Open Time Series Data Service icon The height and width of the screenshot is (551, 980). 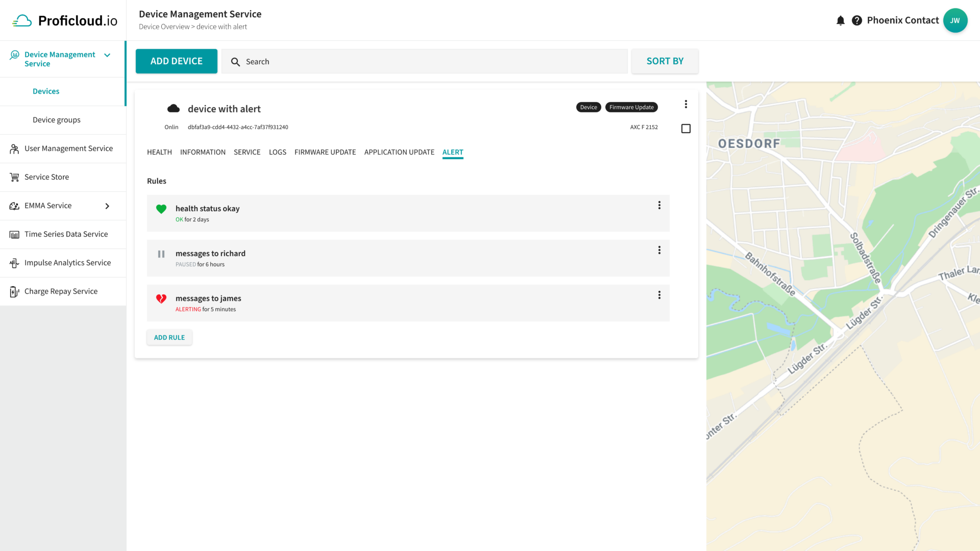pyautogui.click(x=14, y=234)
